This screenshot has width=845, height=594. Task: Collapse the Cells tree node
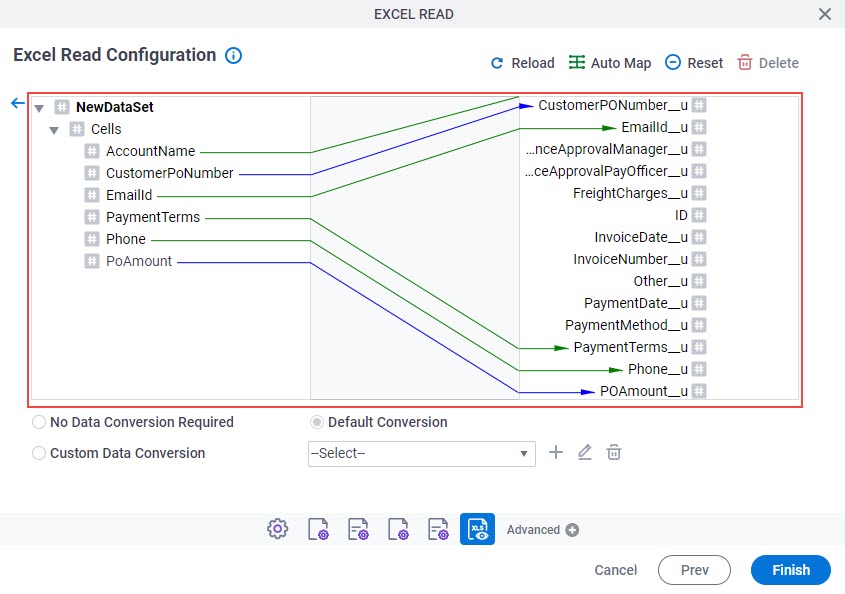pyautogui.click(x=54, y=130)
